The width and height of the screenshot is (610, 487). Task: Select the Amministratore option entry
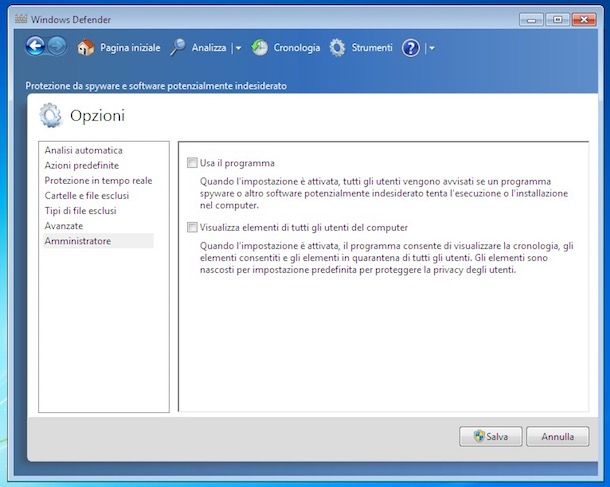click(x=98, y=241)
